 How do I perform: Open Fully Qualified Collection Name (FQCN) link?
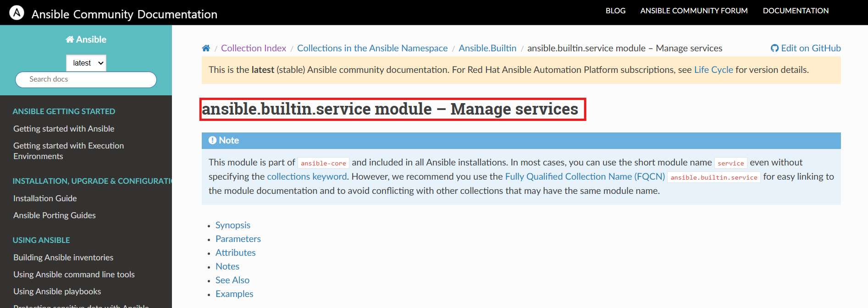585,176
